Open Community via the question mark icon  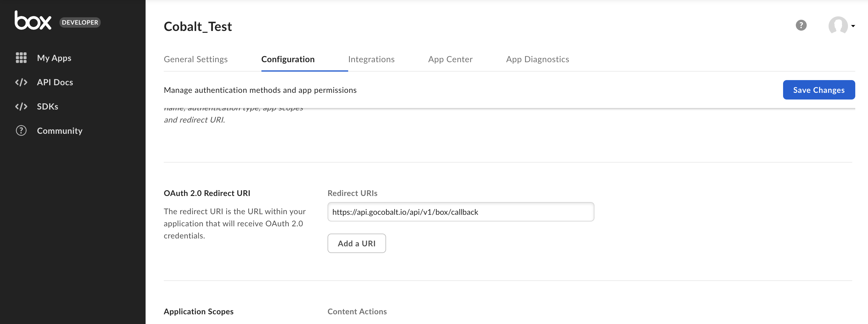[21, 130]
